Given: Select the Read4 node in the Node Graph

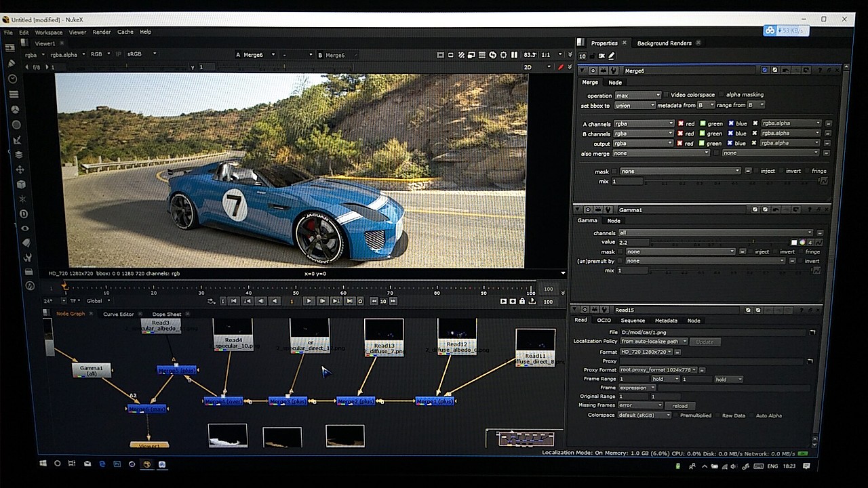Looking at the screenshot, I should pyautogui.click(x=233, y=335).
